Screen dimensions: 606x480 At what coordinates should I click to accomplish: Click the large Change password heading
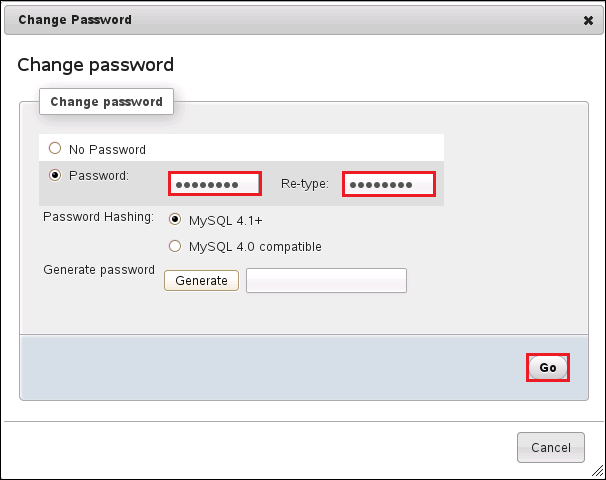(x=96, y=65)
